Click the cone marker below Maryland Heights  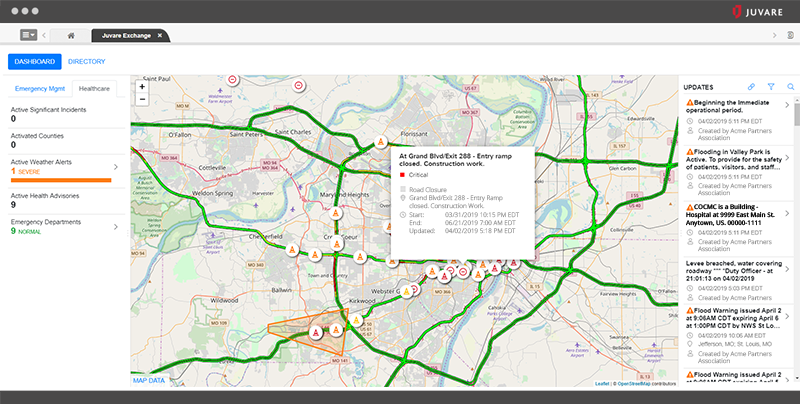(335, 213)
